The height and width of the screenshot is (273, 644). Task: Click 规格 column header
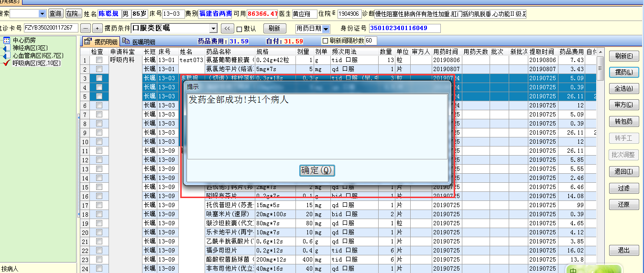point(275,52)
